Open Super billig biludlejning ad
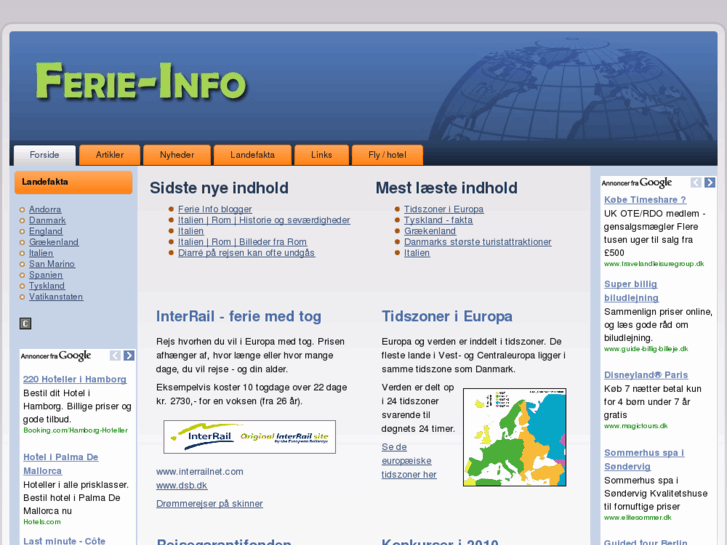This screenshot has height=545, width=727. (631, 291)
